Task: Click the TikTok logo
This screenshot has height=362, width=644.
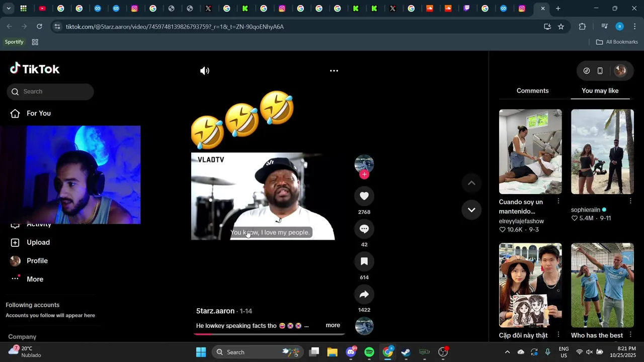Action: [35, 69]
